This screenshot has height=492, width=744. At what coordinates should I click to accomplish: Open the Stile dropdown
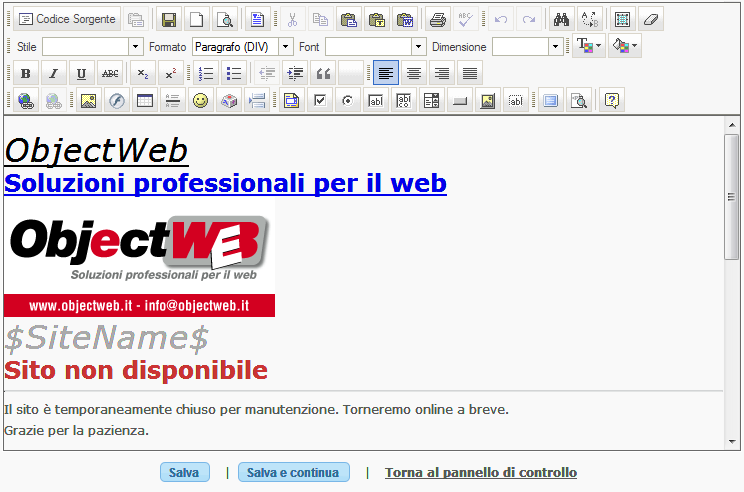pos(92,46)
